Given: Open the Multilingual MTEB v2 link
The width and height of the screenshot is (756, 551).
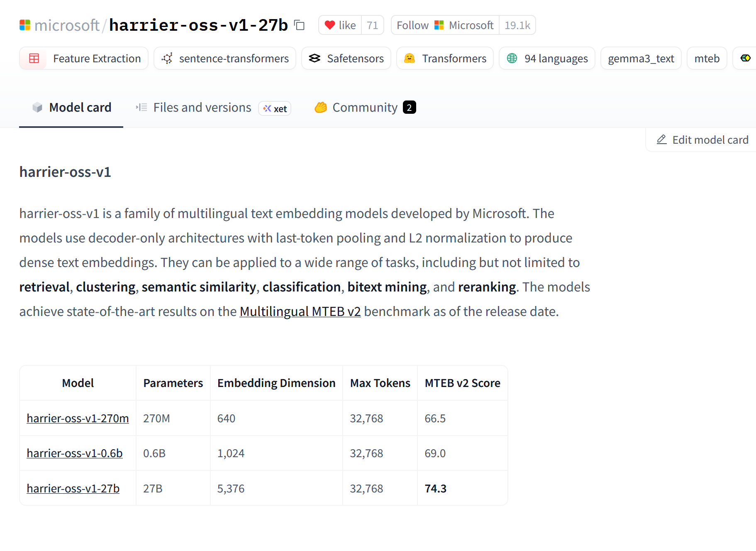Looking at the screenshot, I should (300, 311).
